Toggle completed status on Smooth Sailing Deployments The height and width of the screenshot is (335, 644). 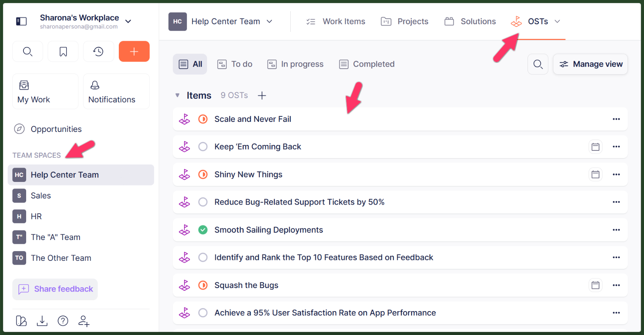[x=203, y=230]
